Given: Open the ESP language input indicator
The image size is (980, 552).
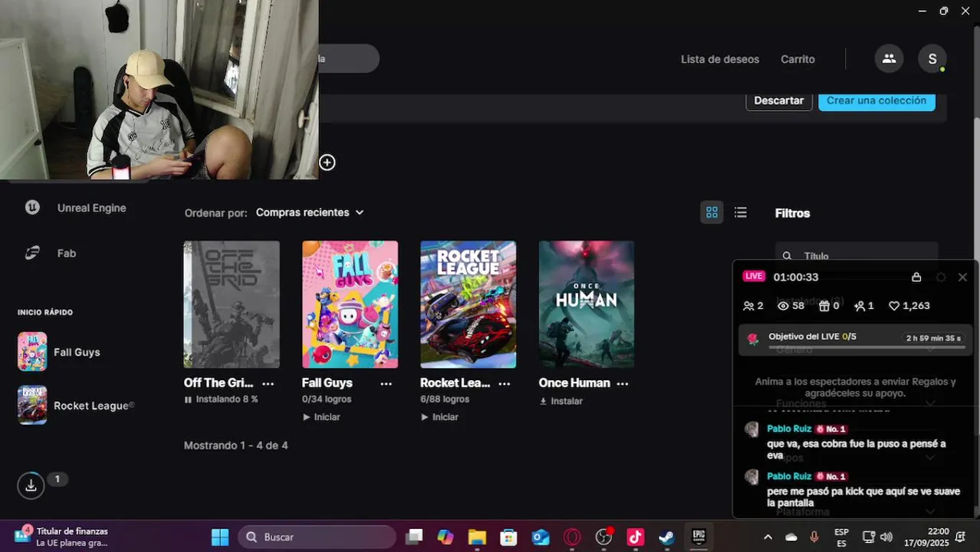Looking at the screenshot, I should point(841,537).
